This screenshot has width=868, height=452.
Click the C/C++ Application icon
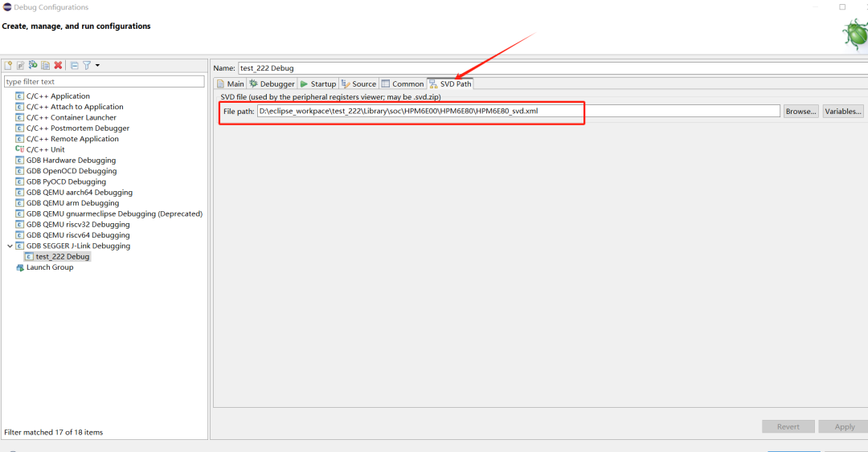tap(20, 96)
